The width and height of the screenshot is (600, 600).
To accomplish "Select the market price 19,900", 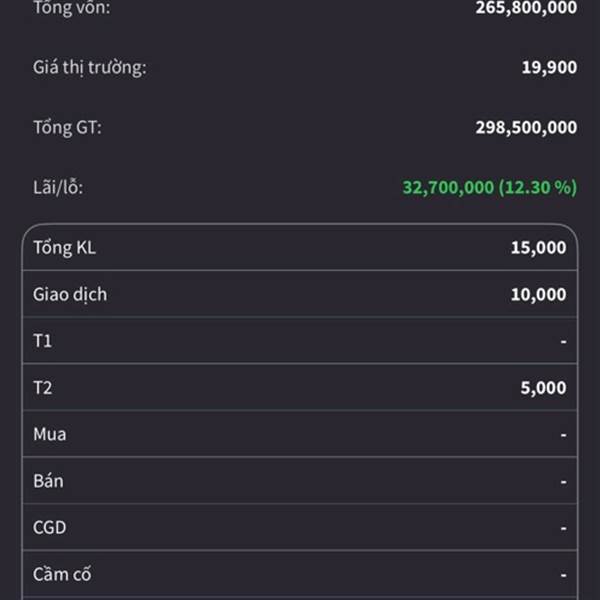I will (x=549, y=67).
